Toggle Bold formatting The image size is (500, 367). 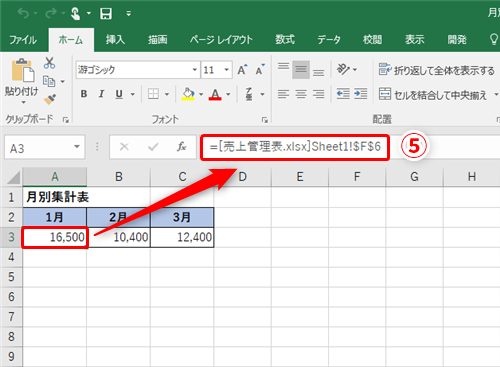(84, 94)
